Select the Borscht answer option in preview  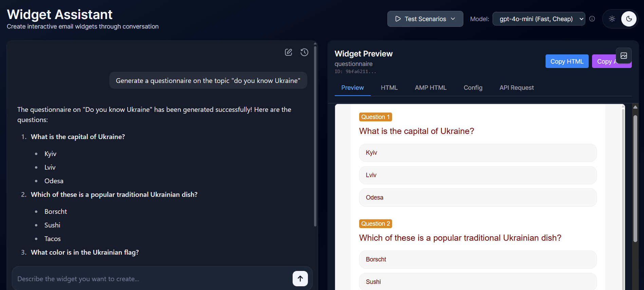(478, 259)
